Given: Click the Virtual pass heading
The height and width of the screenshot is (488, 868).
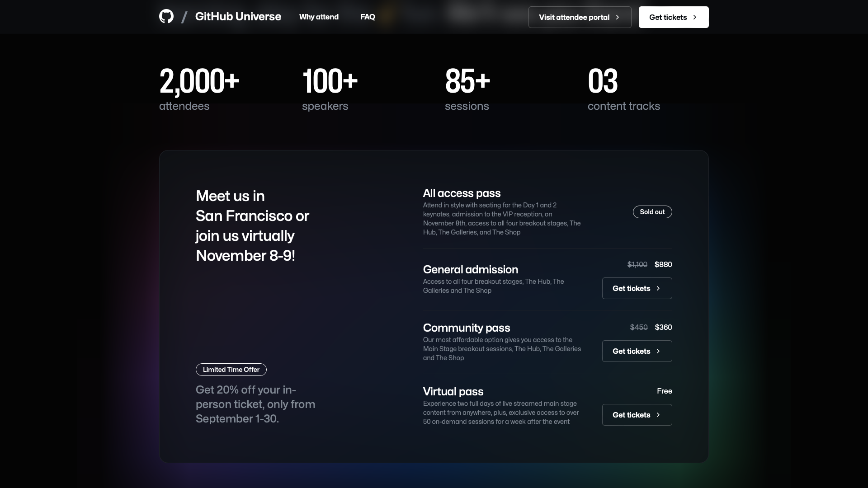Looking at the screenshot, I should [x=453, y=392].
